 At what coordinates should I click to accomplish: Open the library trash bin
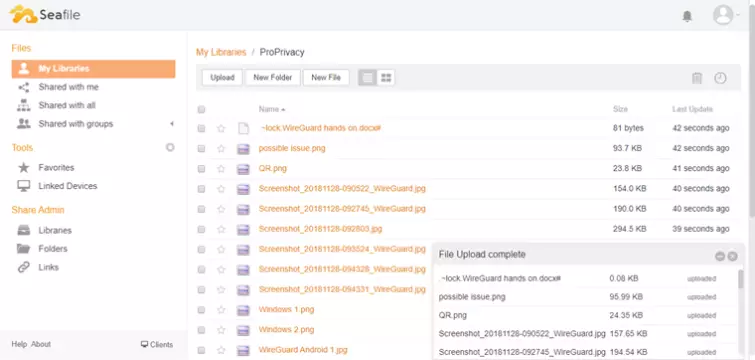click(x=697, y=78)
